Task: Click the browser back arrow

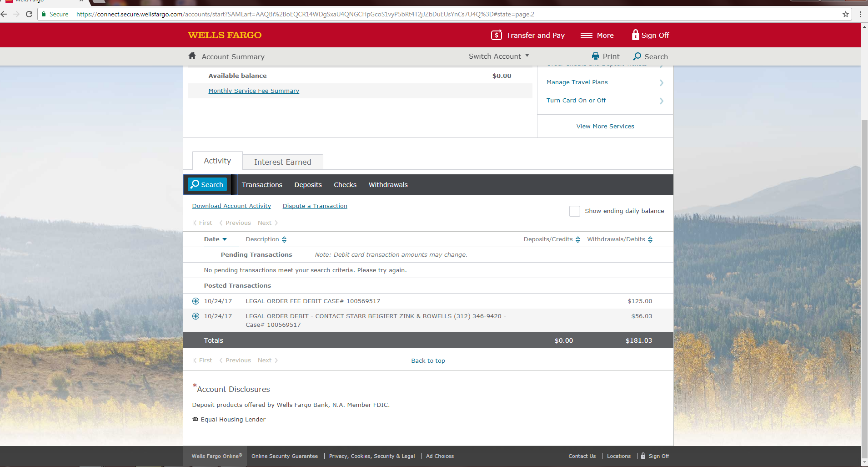Action: (x=4, y=14)
